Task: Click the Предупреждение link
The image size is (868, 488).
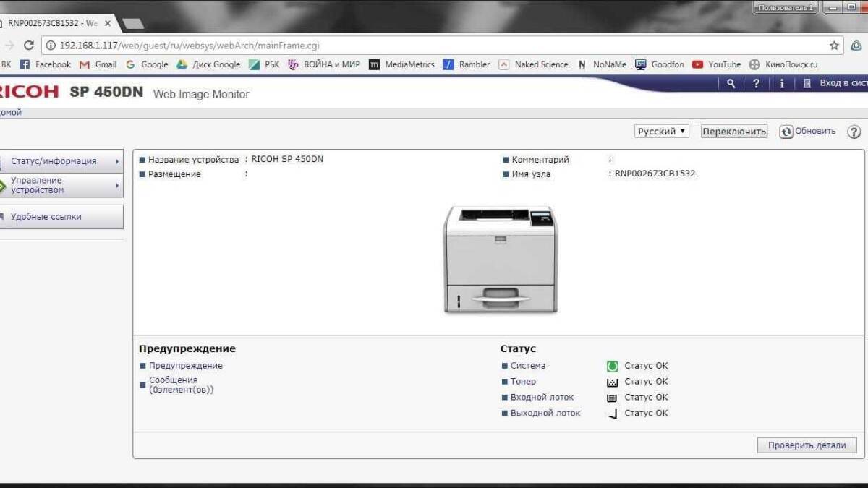Action: (186, 366)
